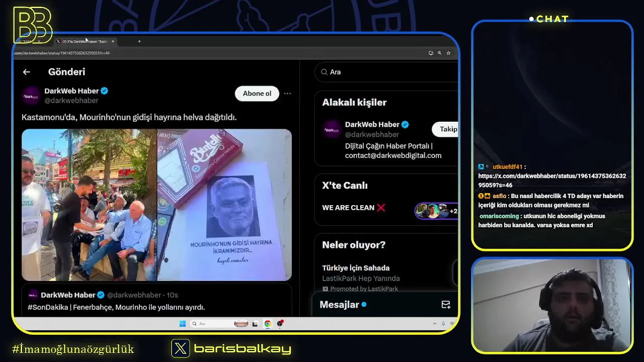Viewport: 644px width, 362px height.
Task: Click the Alakalı kişiler heading
Action: point(354,103)
